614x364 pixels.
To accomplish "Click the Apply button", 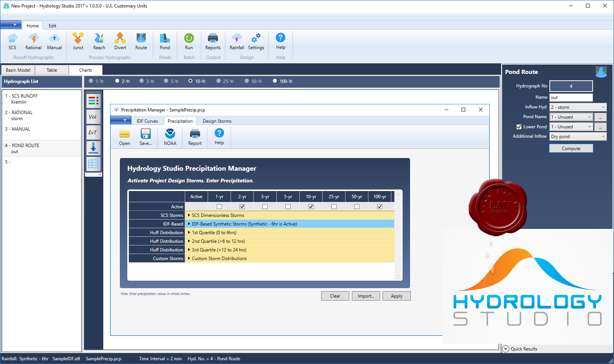I will tap(397, 296).
